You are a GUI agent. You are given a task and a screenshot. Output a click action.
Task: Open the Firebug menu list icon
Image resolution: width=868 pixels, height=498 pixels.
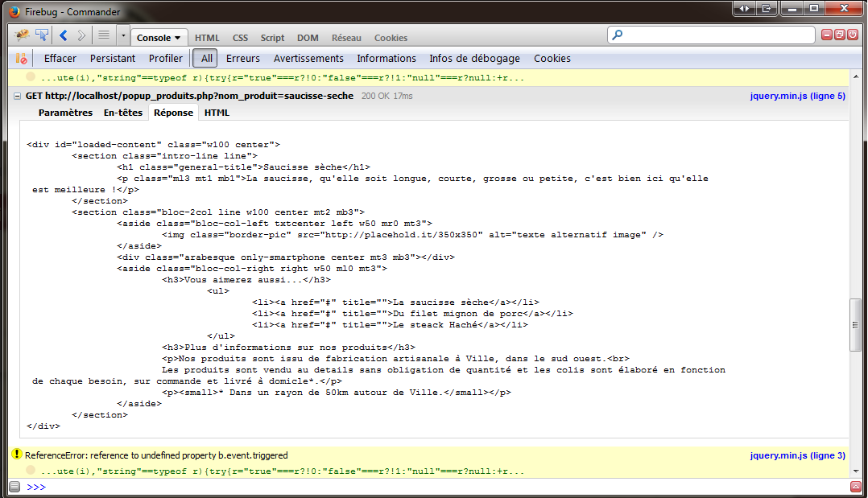pyautogui.click(x=104, y=36)
